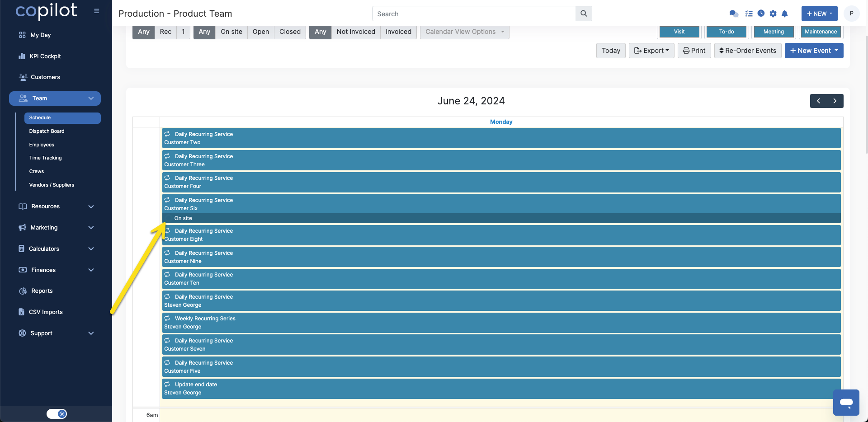
Task: Open the New Event dropdown
Action: [x=814, y=51]
